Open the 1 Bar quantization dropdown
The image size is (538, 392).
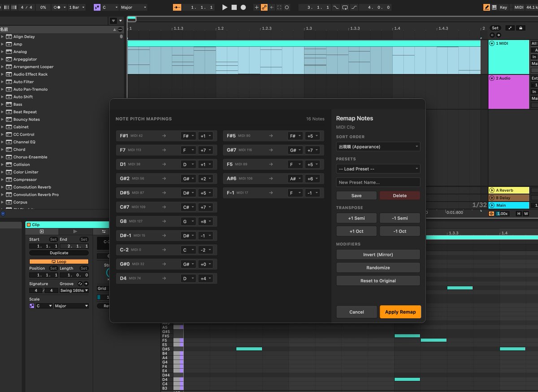76,7
